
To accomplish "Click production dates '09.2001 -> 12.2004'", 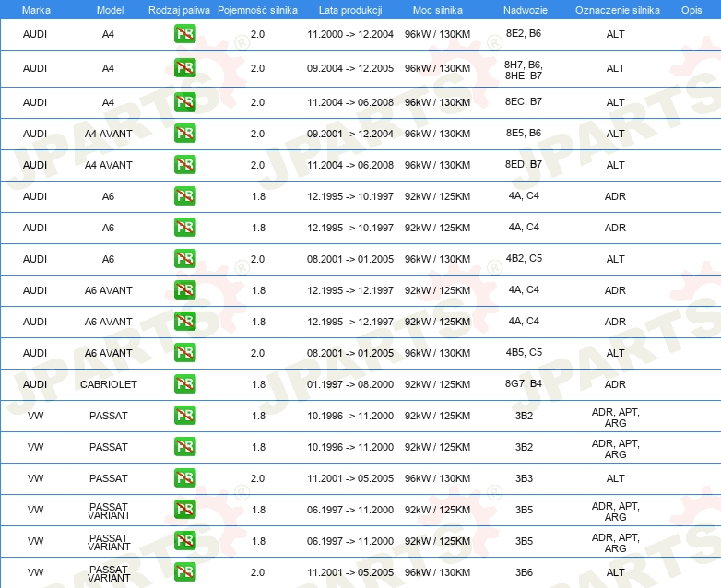I will click(350, 134).
